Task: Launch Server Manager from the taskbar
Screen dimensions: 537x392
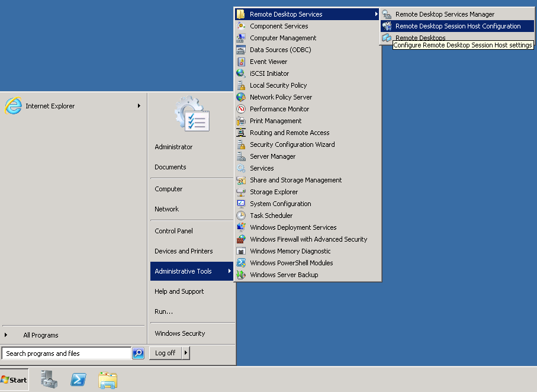Action: pyautogui.click(x=49, y=380)
